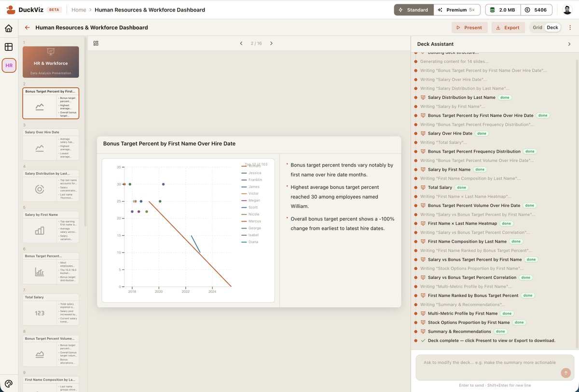Click Summary & Recommendations log slide icon
The image size is (579, 392).
tap(423, 332)
